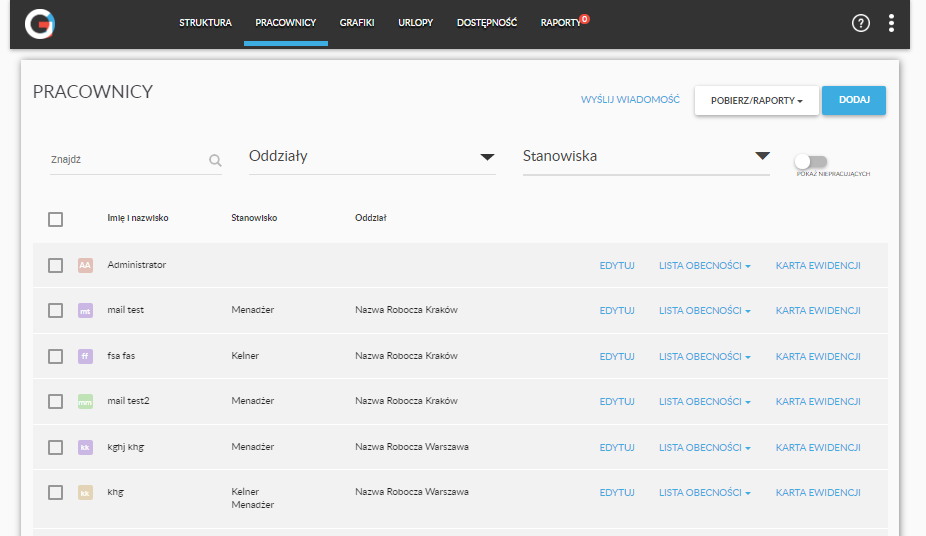Viewport: 926px width, 536px height.
Task: Click Edytuj for fsa fas
Action: pyautogui.click(x=617, y=357)
